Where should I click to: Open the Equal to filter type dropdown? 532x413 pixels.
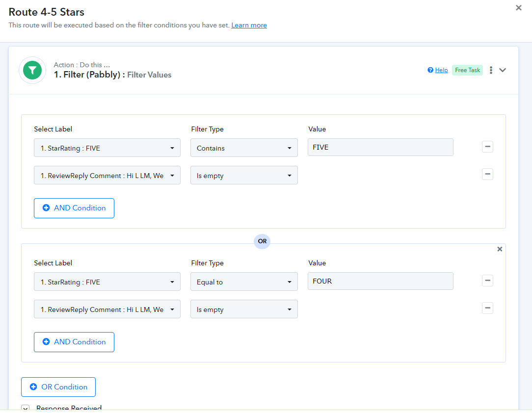(x=244, y=282)
